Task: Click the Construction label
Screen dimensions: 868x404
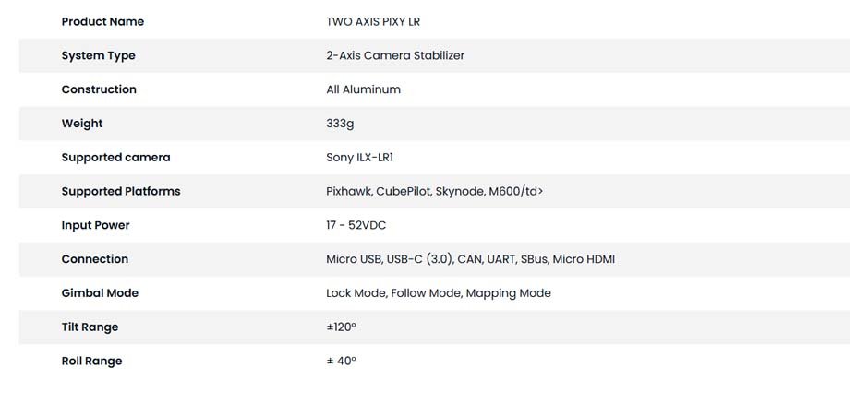Action: [99, 89]
